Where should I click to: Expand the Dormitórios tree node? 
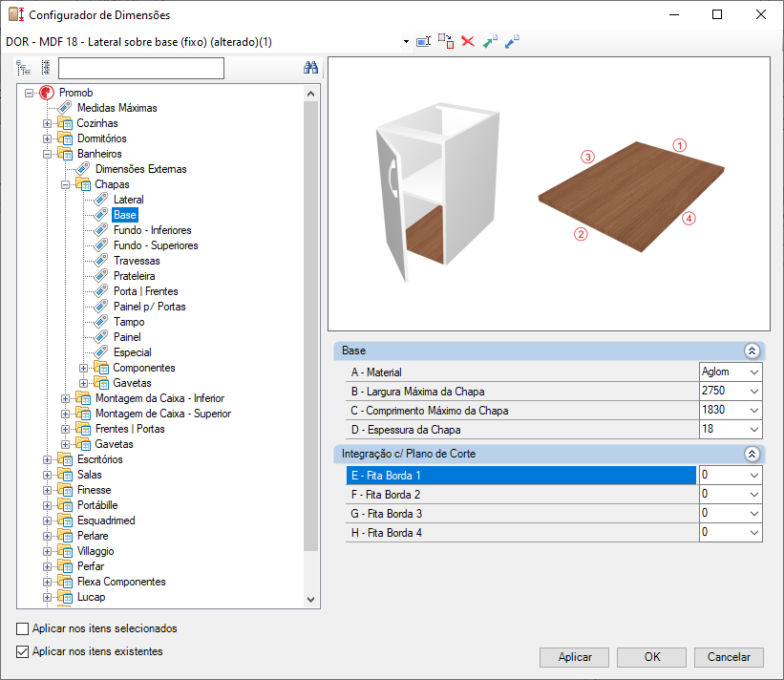tap(47, 138)
